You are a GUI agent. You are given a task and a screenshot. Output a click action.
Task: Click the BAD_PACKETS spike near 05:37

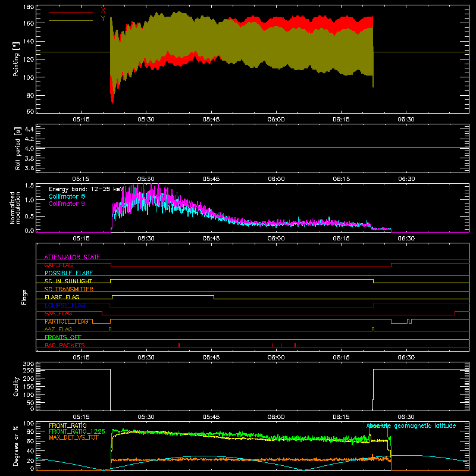pos(179,345)
